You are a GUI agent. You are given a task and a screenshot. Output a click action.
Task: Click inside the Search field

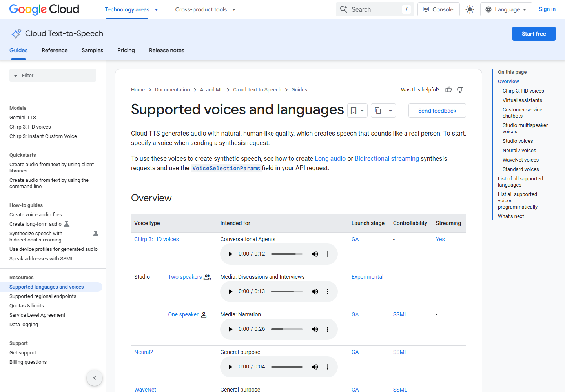[x=375, y=9]
